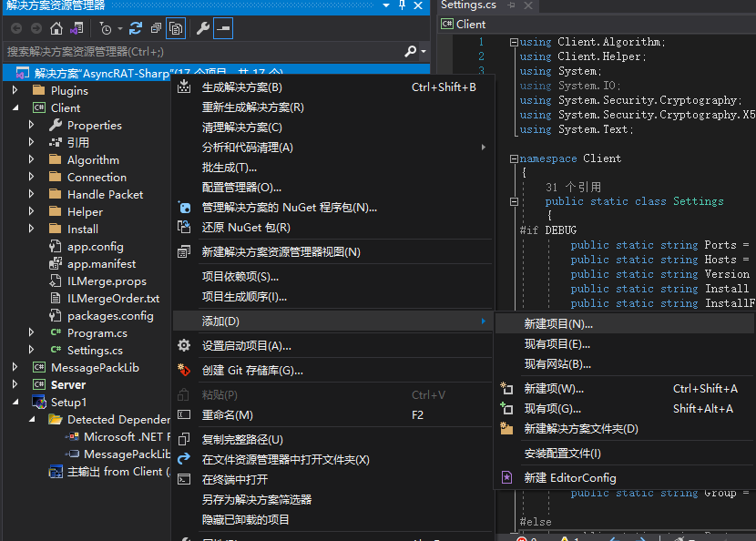This screenshot has width=756, height=541.
Task: Toggle the Show All Files button
Action: (176, 29)
